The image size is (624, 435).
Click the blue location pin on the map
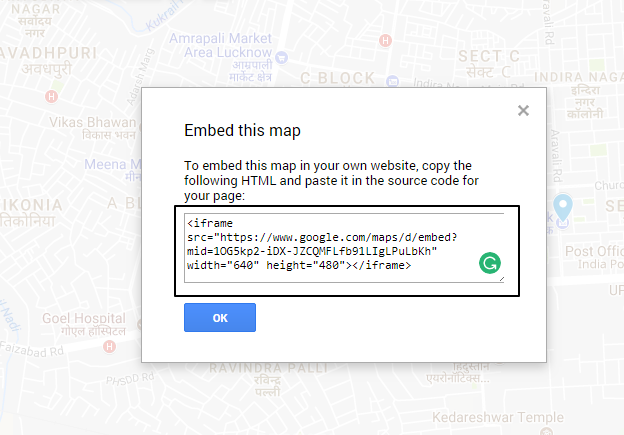pyautogui.click(x=563, y=207)
